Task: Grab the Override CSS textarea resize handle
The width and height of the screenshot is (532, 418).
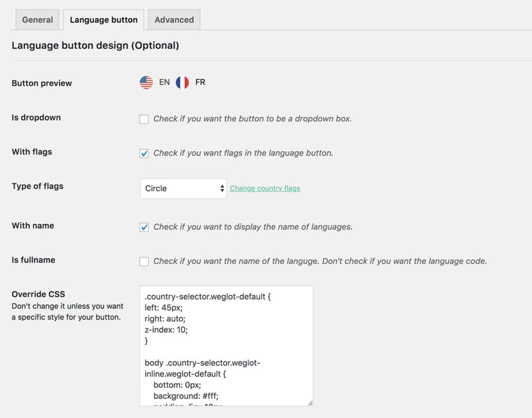Action: (x=310, y=403)
